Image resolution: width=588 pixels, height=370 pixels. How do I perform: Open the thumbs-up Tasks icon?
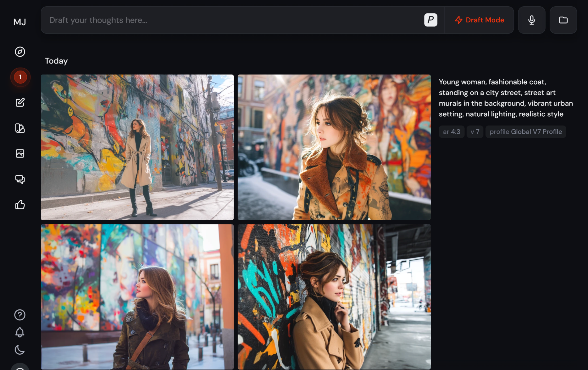pos(20,205)
